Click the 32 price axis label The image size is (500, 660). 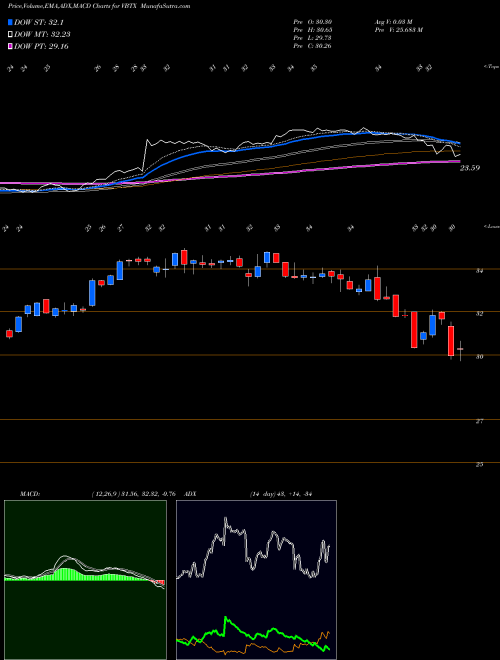tap(479, 314)
